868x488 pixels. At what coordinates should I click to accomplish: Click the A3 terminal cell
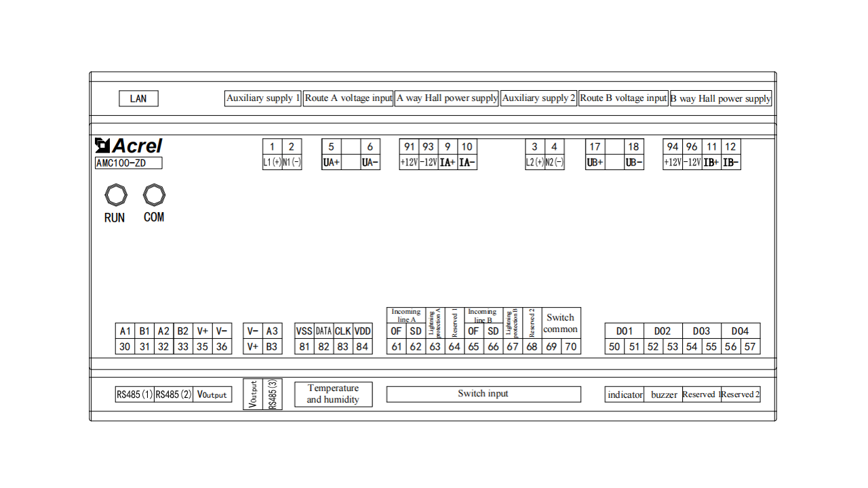272,331
